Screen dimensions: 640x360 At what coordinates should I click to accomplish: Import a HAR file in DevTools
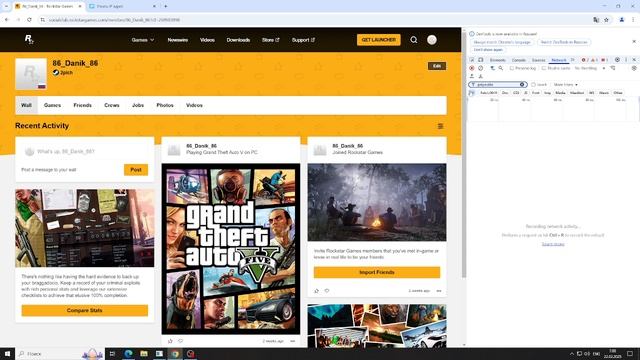pos(472,76)
